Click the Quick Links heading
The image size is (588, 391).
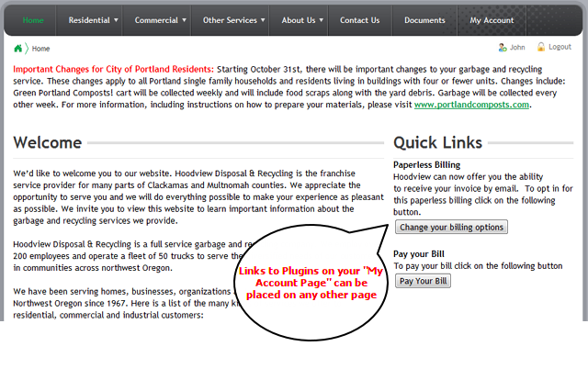pyautogui.click(x=437, y=142)
